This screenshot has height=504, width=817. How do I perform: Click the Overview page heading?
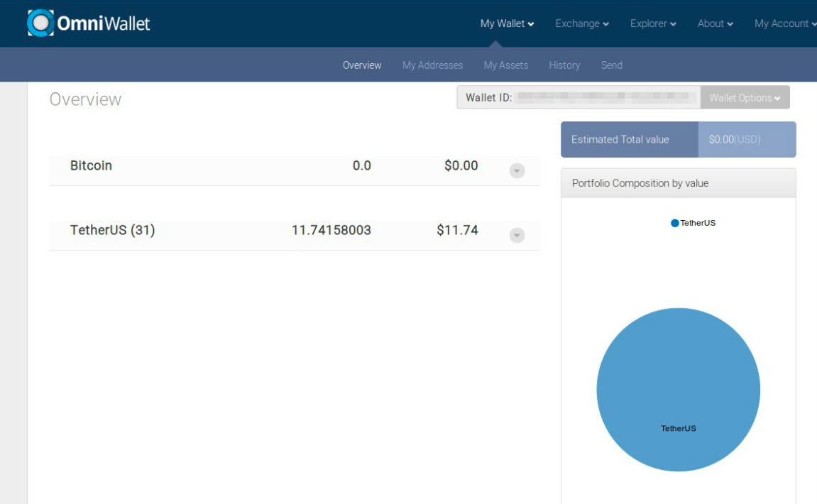pos(85,99)
